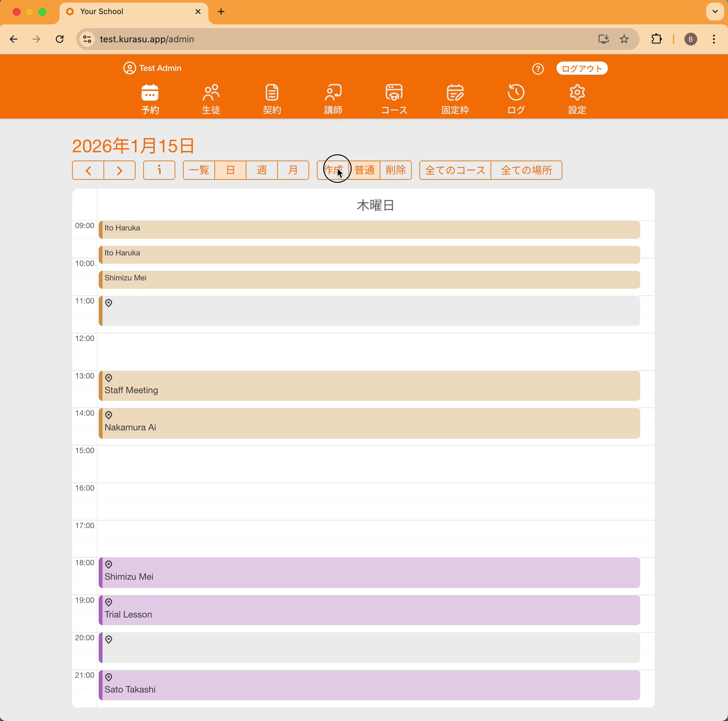Click the help question mark icon
The width and height of the screenshot is (728, 721).
pos(538,69)
